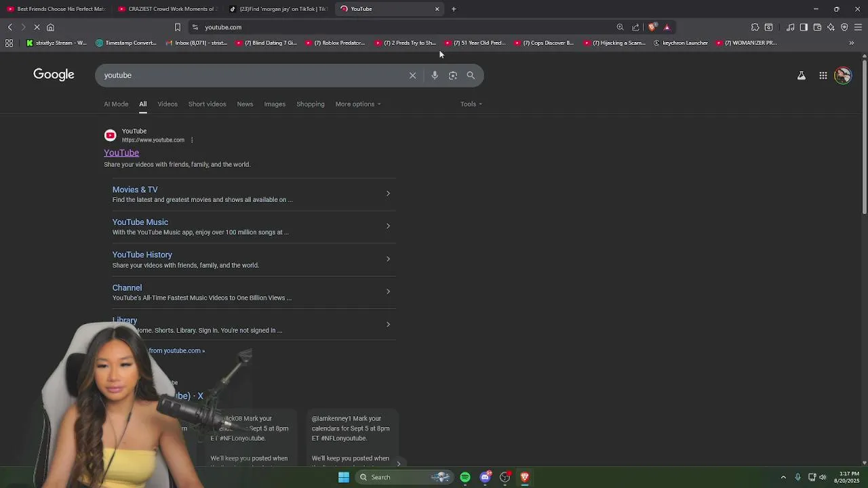Select the Images search tab
The height and width of the screenshot is (488, 868).
pos(275,104)
